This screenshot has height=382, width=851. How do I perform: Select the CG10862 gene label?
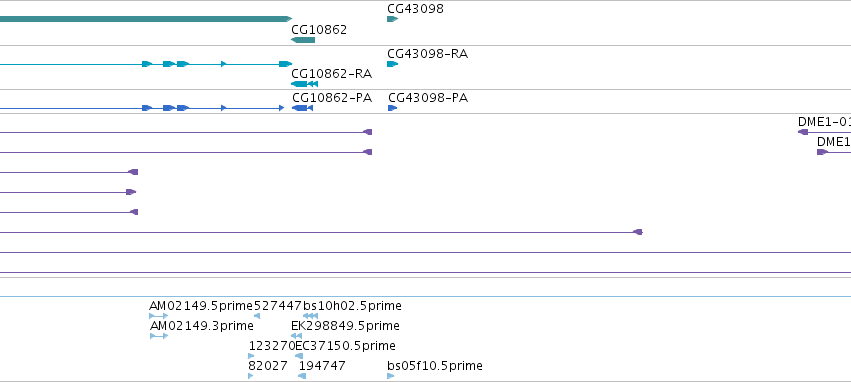[319, 30]
